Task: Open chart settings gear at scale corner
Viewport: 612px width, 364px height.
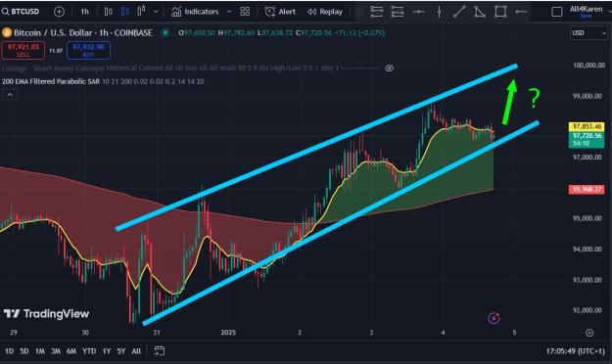Action: coord(589,333)
